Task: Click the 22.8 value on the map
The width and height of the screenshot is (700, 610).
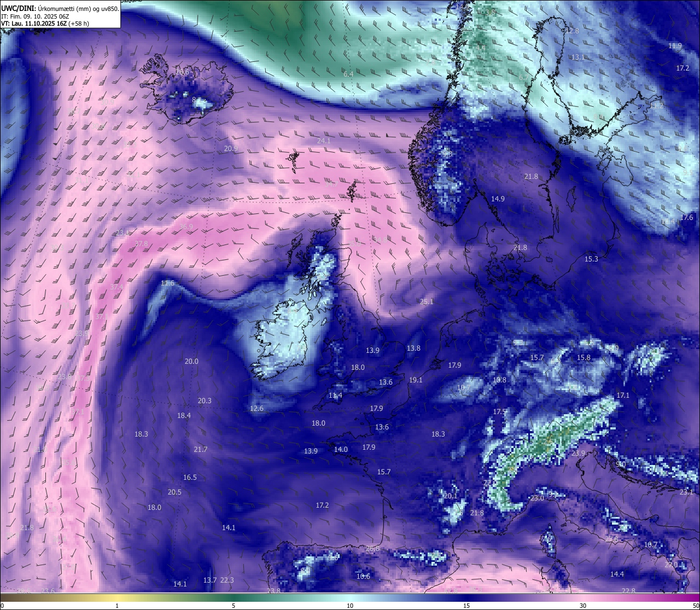Action: (x=628, y=591)
